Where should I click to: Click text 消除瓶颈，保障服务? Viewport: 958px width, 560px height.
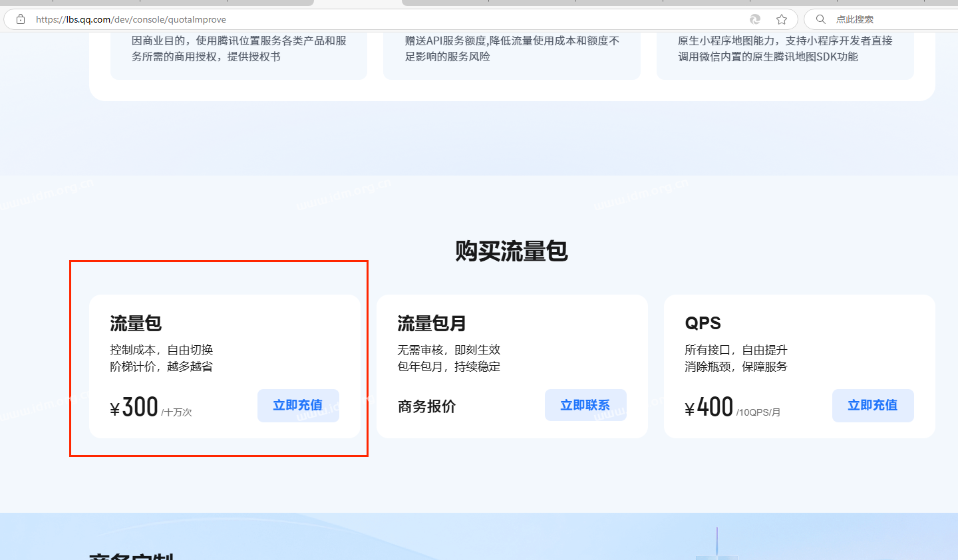click(736, 366)
